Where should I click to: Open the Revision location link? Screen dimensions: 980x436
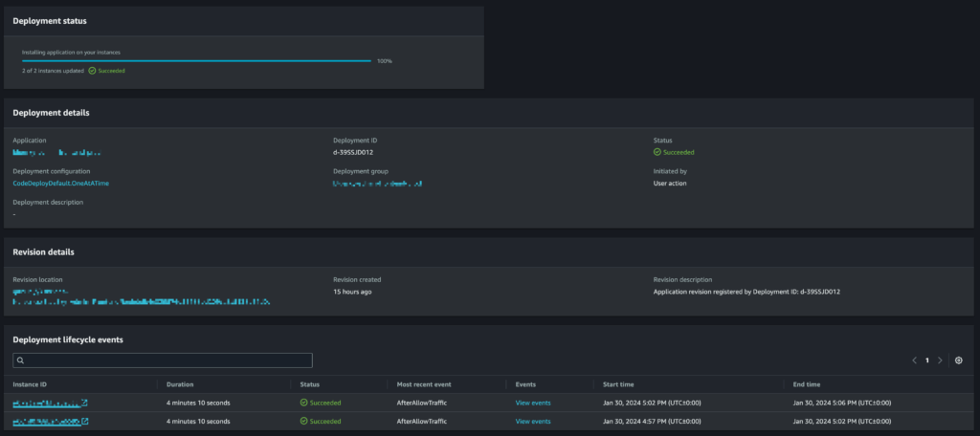click(x=141, y=301)
